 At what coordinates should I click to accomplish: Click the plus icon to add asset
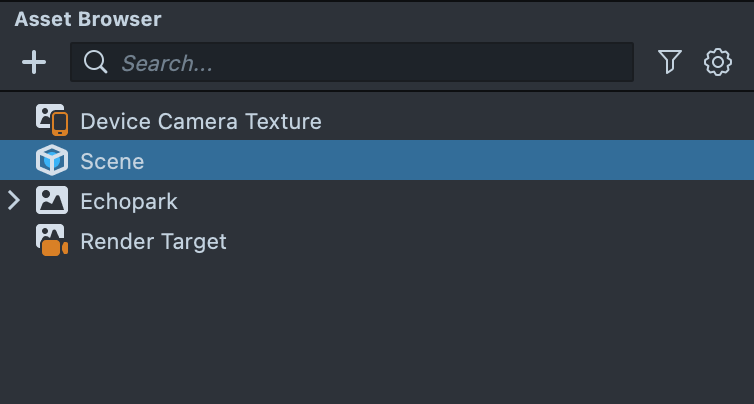34,62
